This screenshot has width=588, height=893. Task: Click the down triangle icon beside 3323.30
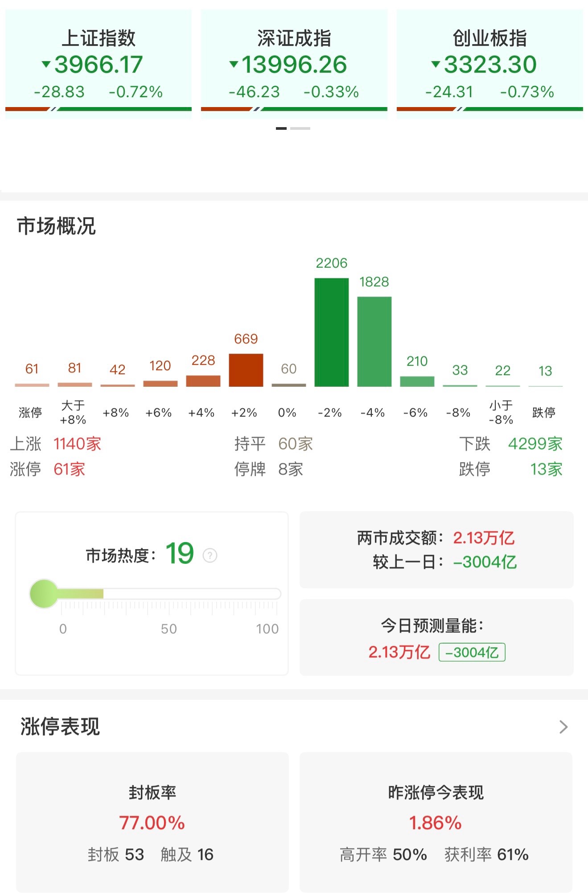pyautogui.click(x=436, y=64)
